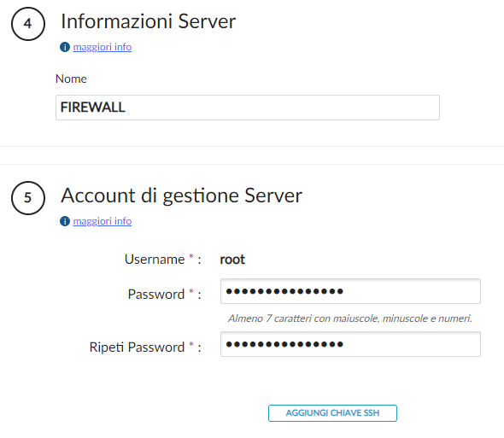Click the info icon under Account di gestione Server
504x438 pixels.
65,221
